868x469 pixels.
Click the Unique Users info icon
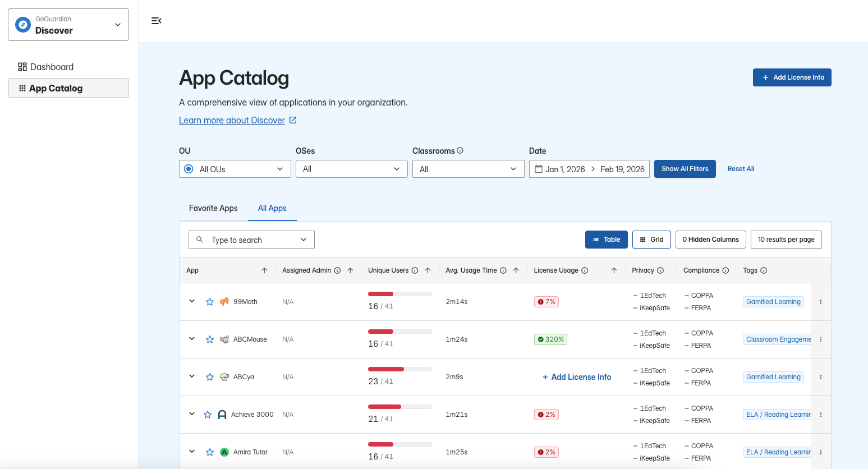(415, 270)
